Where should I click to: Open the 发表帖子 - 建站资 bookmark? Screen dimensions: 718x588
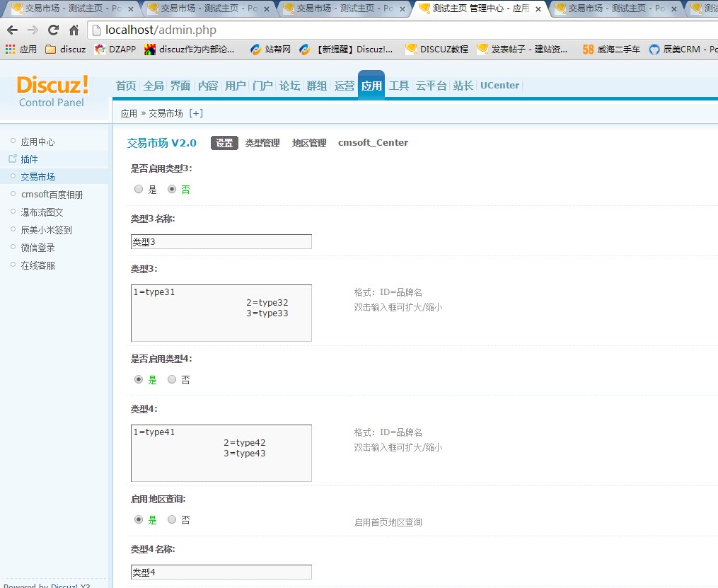522,49
